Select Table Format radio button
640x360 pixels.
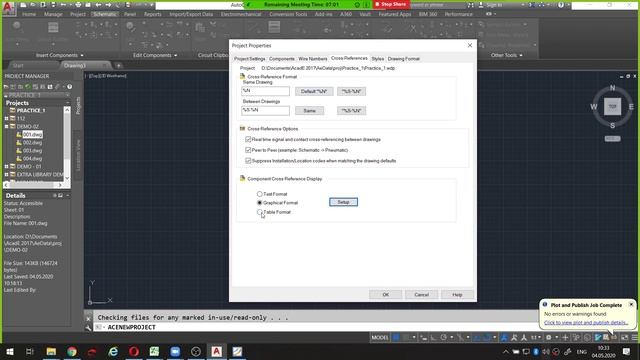[x=260, y=212]
